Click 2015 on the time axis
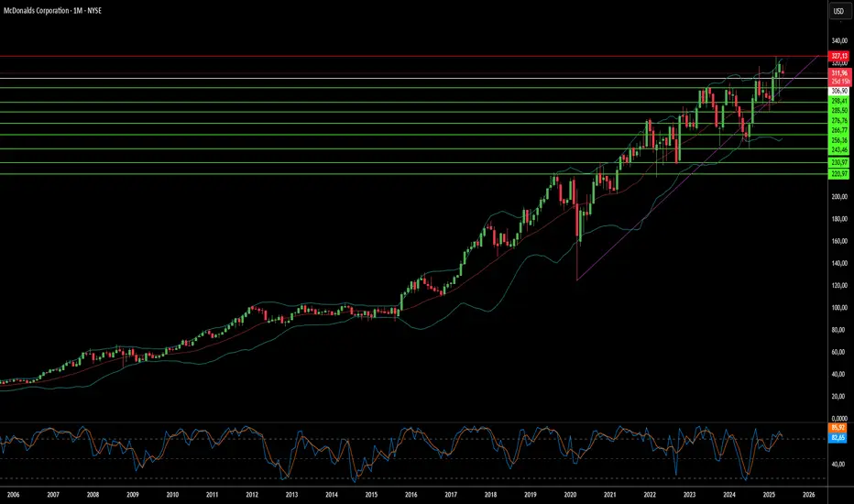 coord(370,494)
